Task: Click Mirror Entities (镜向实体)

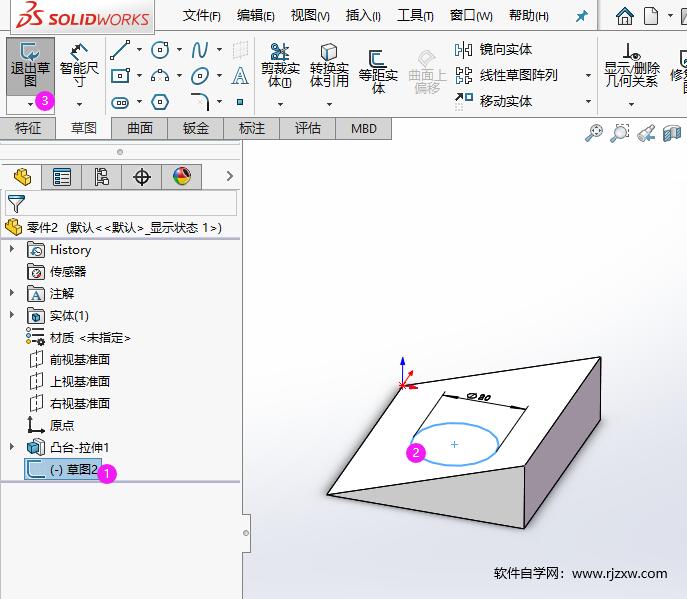Action: (x=493, y=50)
